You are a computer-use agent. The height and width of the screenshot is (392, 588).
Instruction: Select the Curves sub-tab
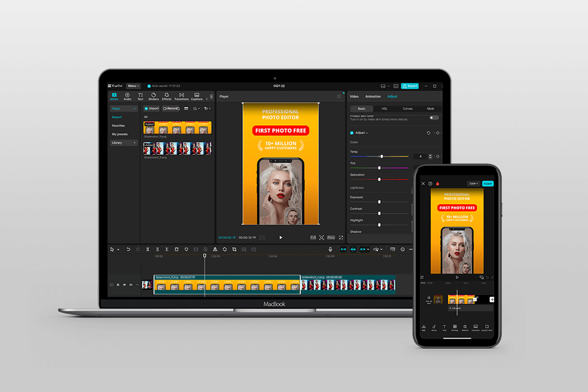408,108
